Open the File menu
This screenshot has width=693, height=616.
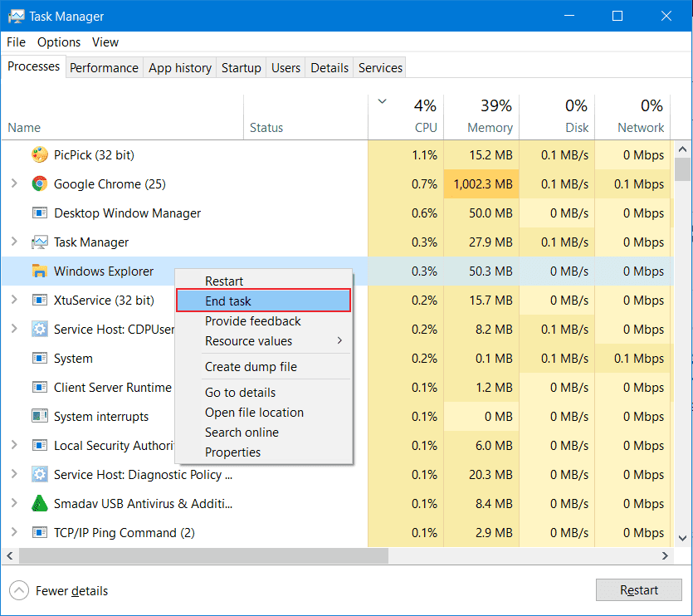[x=16, y=42]
